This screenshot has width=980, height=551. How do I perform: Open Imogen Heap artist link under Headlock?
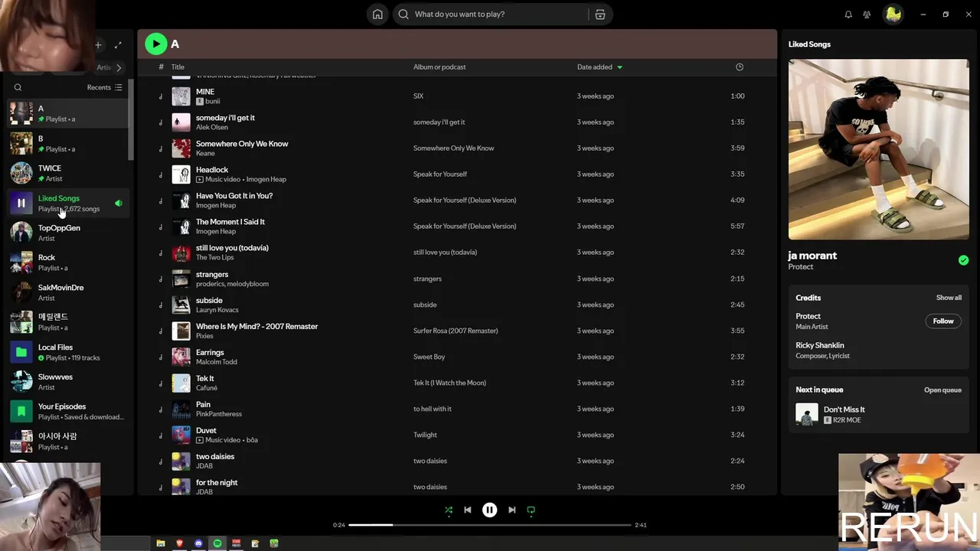[266, 179]
